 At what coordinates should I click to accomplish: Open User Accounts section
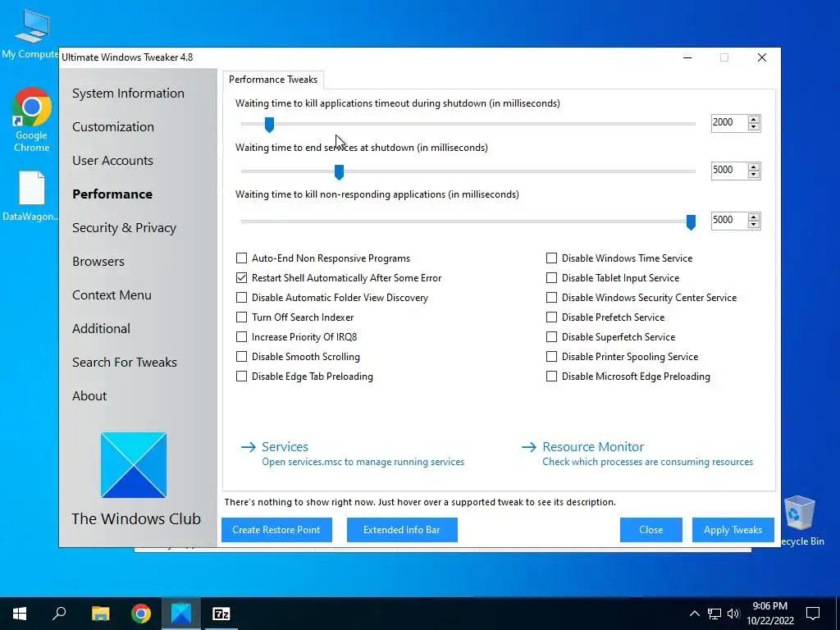tap(112, 161)
